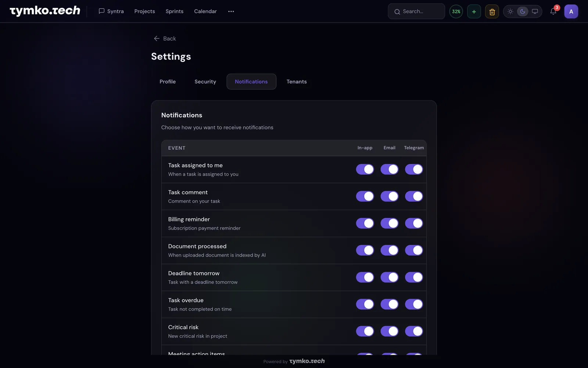Image resolution: width=588 pixels, height=368 pixels.
Task: Click the 32% progress indicator
Action: click(456, 11)
